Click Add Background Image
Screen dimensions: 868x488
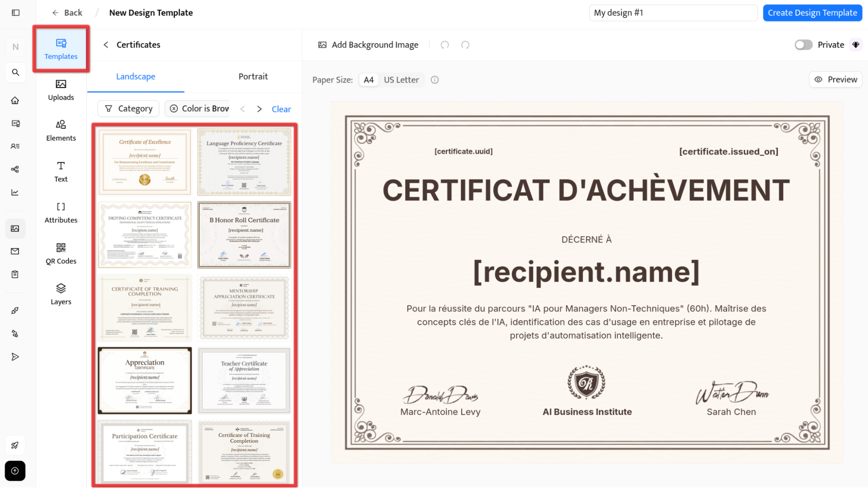pyautogui.click(x=368, y=45)
